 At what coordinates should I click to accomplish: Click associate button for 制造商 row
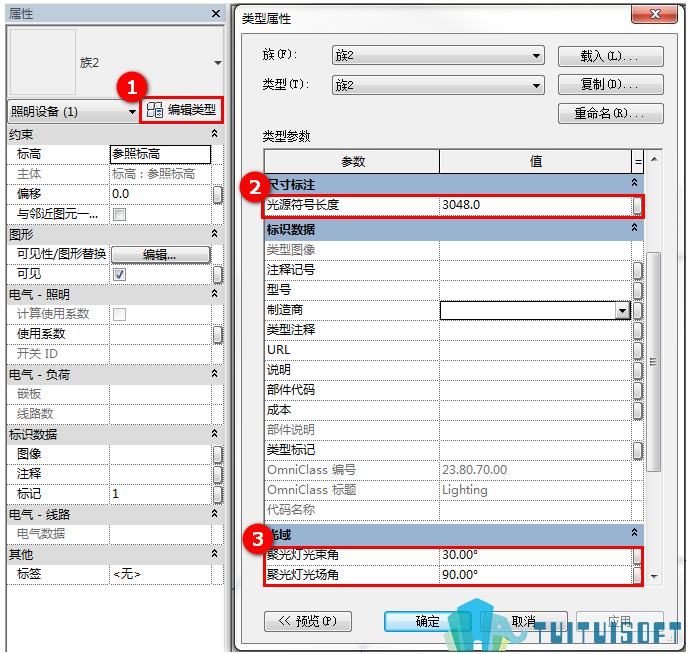point(638,311)
